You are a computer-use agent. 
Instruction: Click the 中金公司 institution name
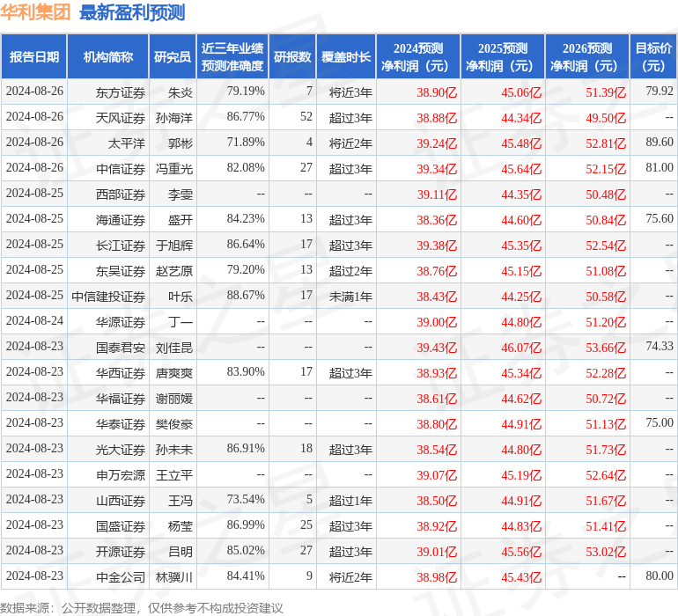click(121, 577)
